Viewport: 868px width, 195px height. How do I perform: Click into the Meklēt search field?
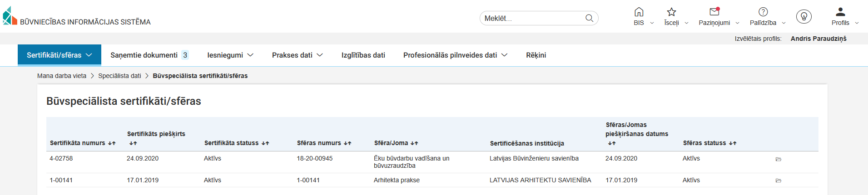pos(531,18)
